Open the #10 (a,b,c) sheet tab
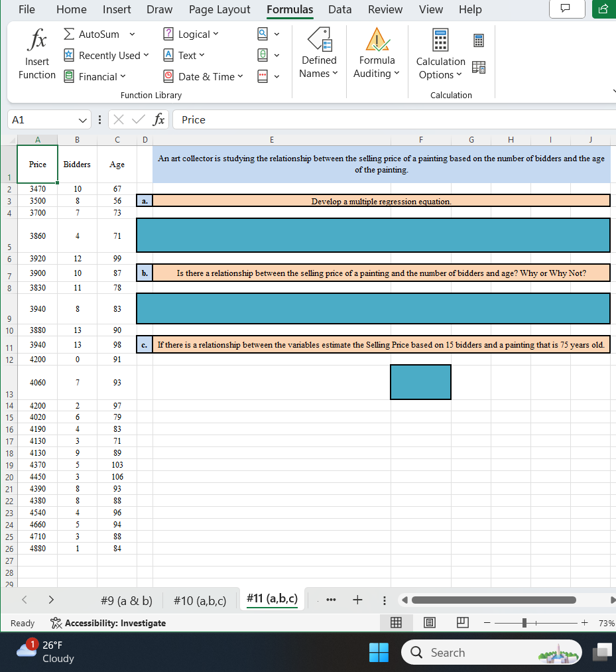Image resolution: width=616 pixels, height=672 pixels. coord(200,600)
